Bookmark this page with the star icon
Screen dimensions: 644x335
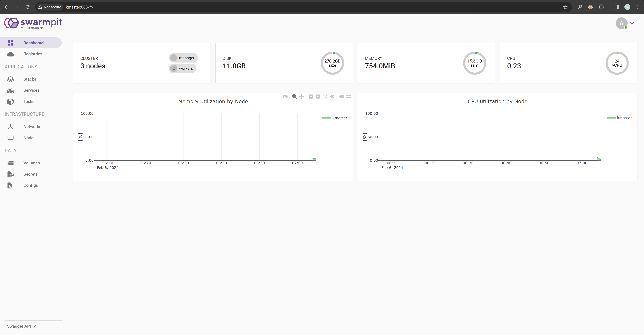click(565, 7)
